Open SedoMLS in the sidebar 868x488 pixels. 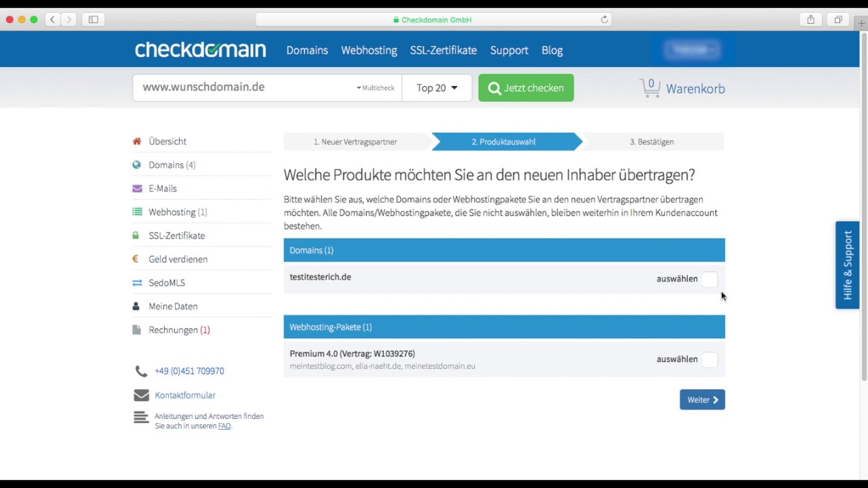pyautogui.click(x=167, y=283)
